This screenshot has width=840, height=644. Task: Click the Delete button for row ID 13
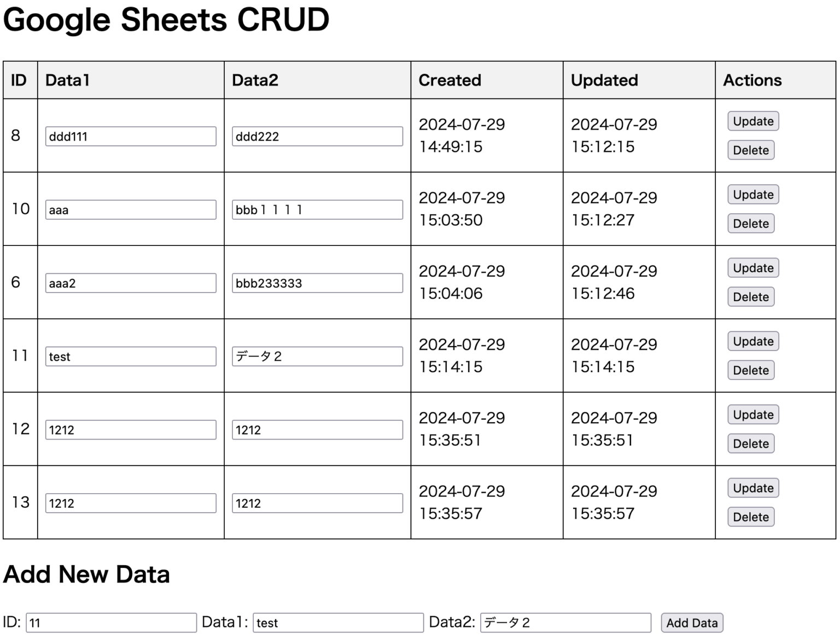750,516
